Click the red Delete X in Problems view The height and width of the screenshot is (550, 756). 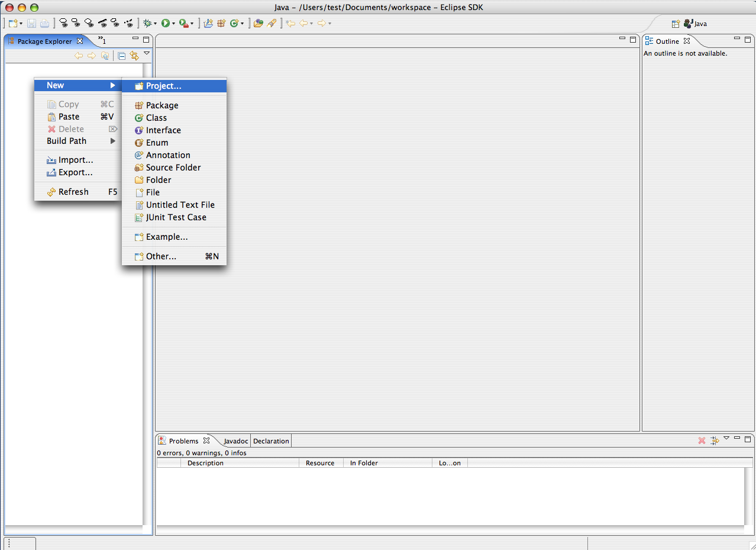click(702, 440)
